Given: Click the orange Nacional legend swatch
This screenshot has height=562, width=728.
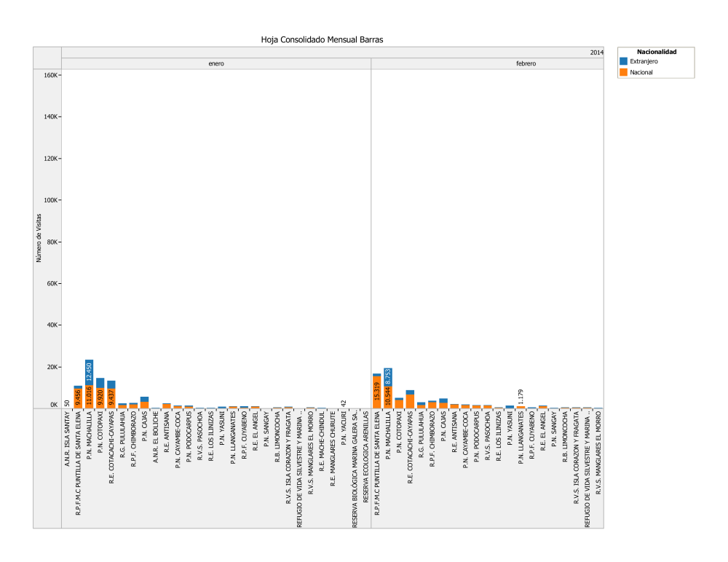Looking at the screenshot, I should (623, 72).
